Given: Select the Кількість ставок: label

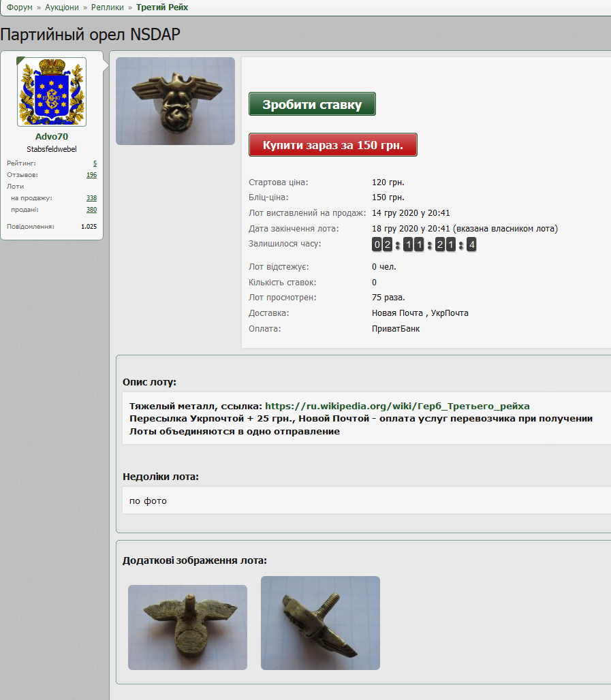Looking at the screenshot, I should coord(282,282).
